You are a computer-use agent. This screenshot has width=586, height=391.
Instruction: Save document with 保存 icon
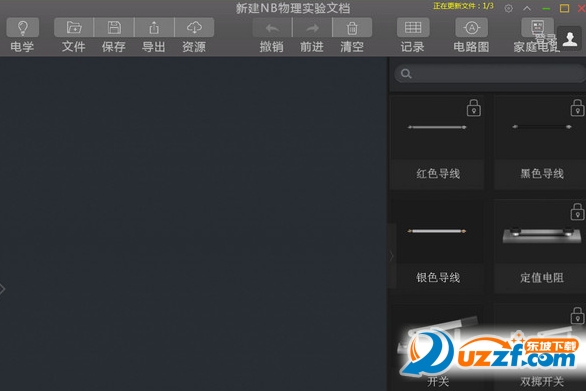[114, 28]
